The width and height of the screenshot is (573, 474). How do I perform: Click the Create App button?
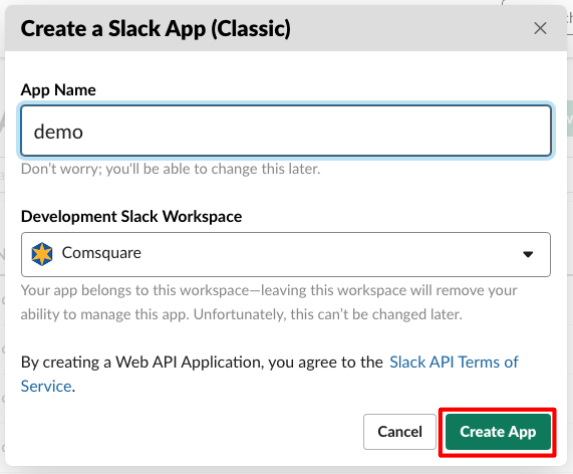click(498, 432)
